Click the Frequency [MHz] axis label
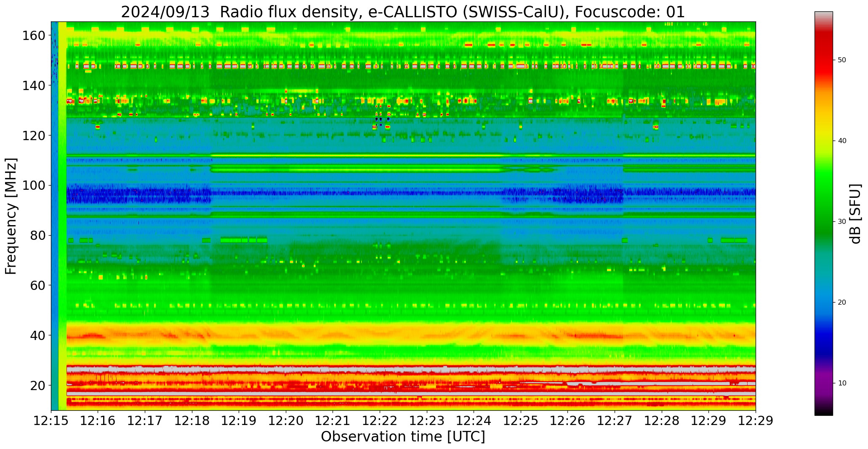This screenshot has height=449, width=868. pos(11,216)
